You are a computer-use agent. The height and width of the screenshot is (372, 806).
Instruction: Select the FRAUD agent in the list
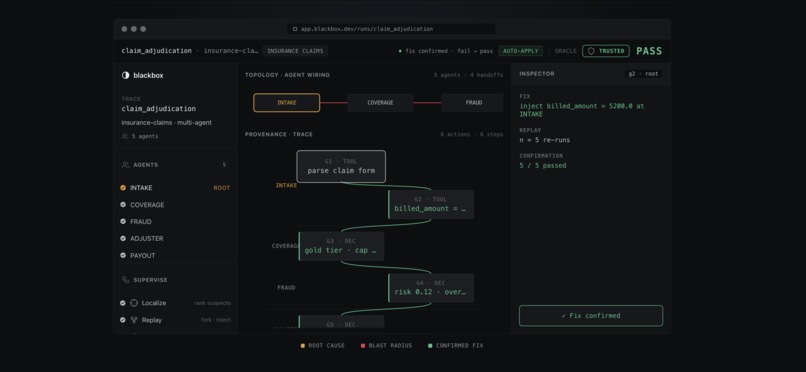(175, 221)
